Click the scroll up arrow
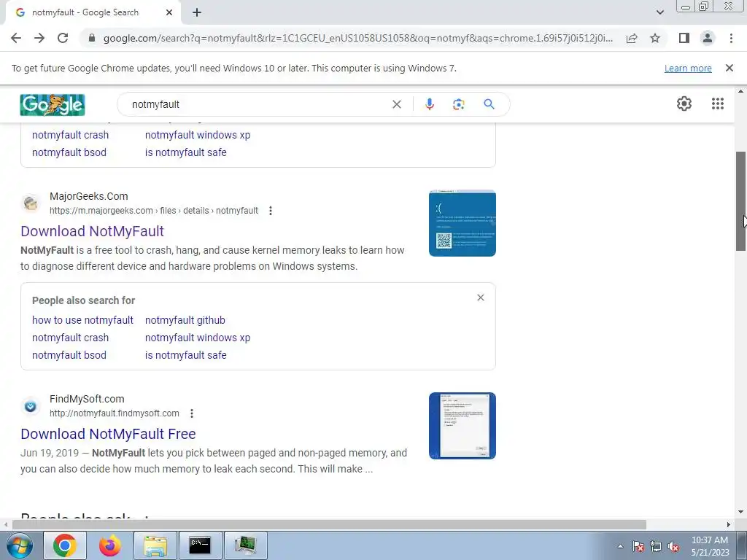This screenshot has width=747, height=560. coord(740,91)
